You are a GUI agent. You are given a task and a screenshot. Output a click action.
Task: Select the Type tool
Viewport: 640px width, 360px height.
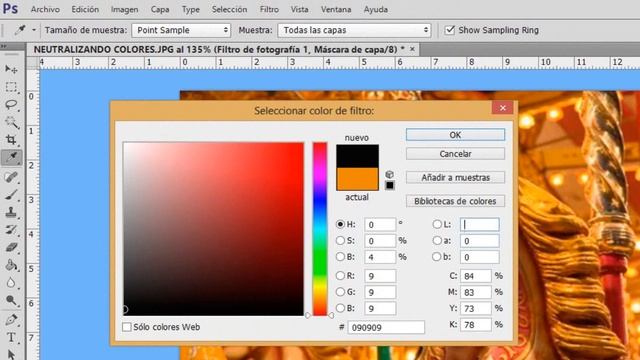point(11,337)
